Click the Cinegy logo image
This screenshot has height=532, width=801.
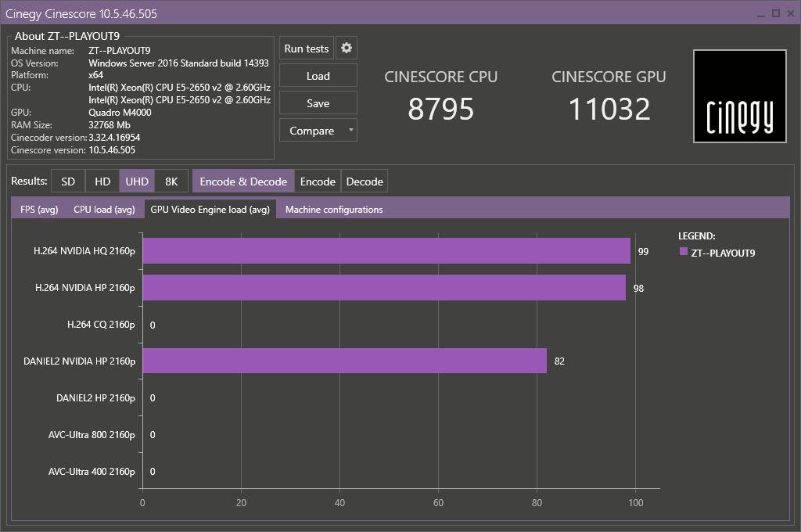point(740,96)
